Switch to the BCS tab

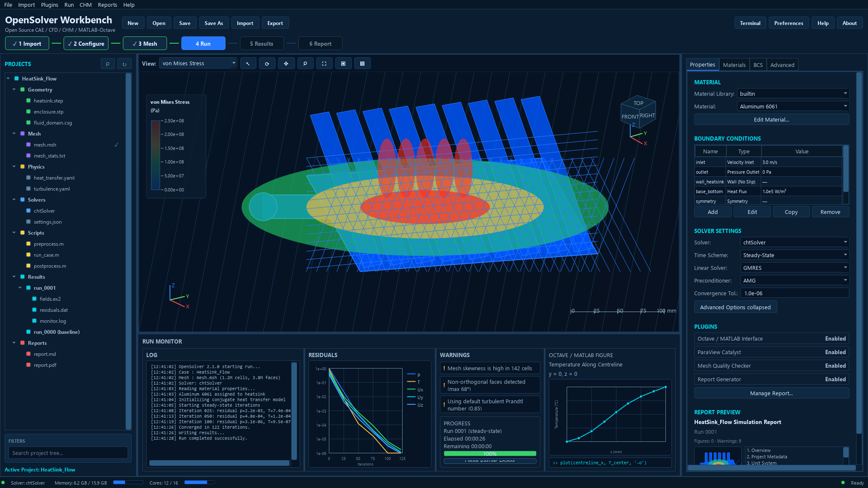758,65
